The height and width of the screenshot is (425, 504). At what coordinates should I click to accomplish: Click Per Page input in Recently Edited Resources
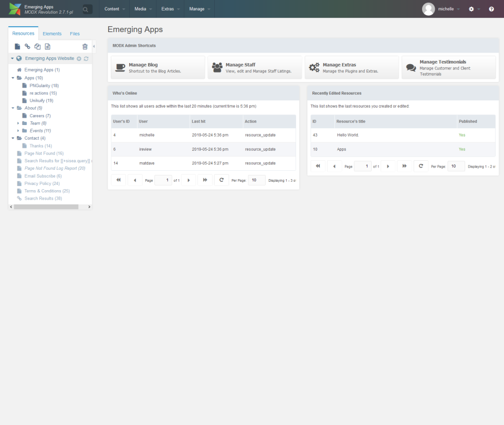(456, 165)
